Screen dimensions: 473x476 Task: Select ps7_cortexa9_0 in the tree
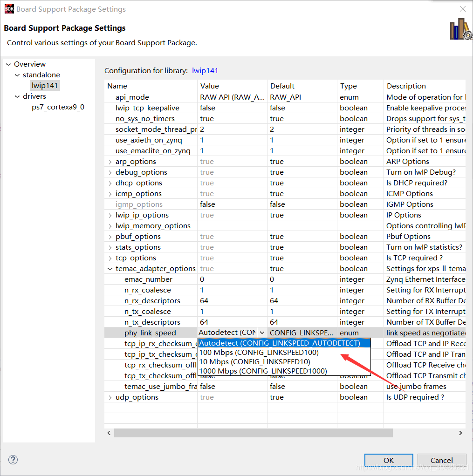click(x=58, y=107)
